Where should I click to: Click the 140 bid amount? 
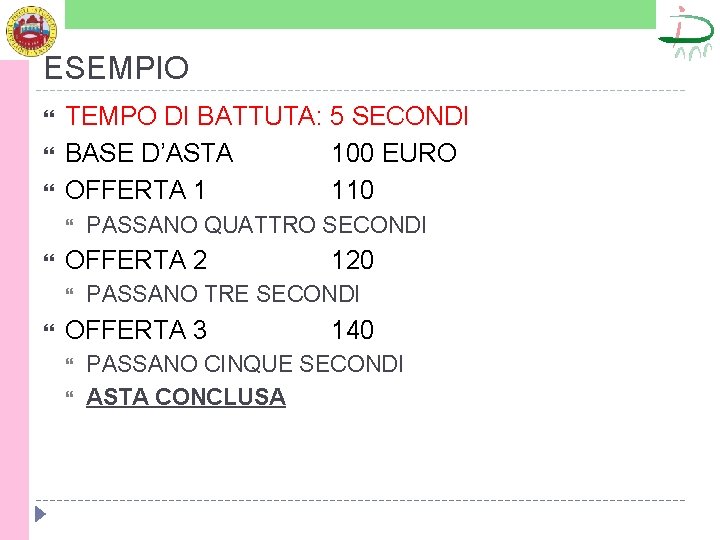pos(353,330)
